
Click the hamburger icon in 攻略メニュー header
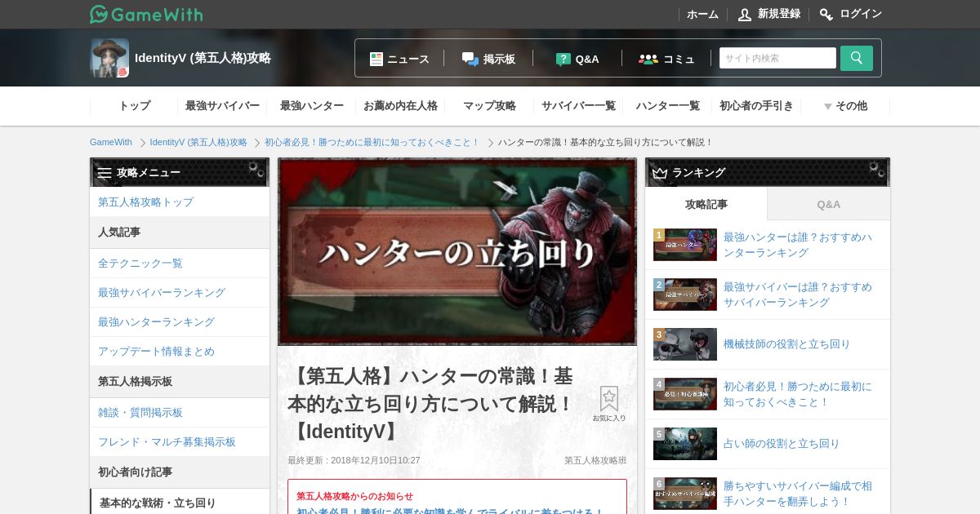click(x=105, y=173)
